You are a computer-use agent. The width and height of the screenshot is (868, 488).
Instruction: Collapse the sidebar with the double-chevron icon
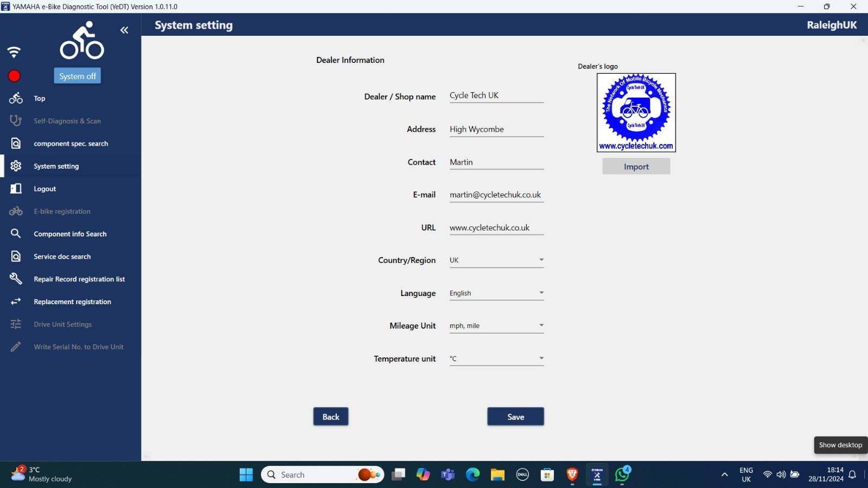pos(124,30)
